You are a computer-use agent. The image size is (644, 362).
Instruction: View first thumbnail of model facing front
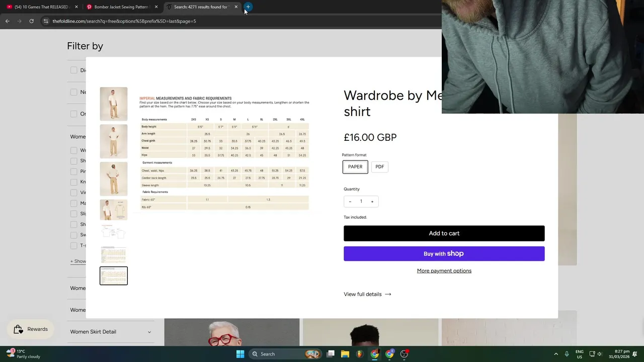[114, 104]
